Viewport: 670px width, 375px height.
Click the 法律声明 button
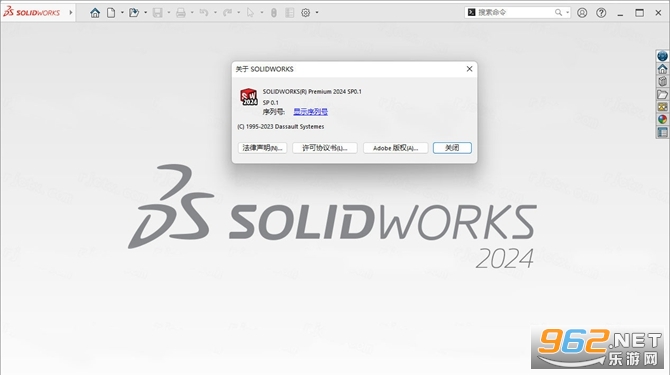click(262, 148)
